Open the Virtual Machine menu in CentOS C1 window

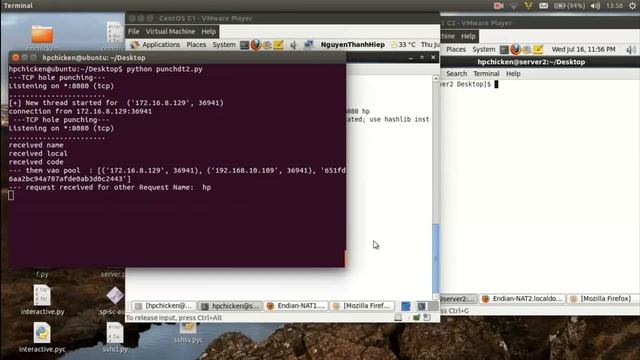170,31
